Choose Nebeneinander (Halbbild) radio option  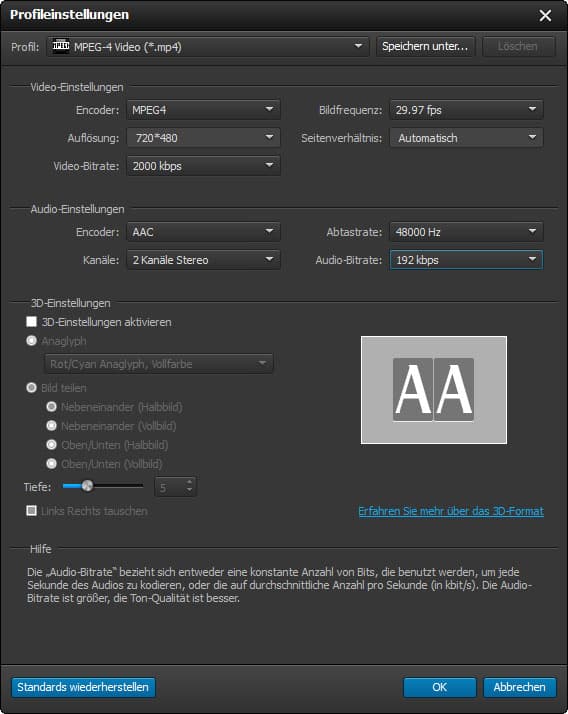(51, 407)
